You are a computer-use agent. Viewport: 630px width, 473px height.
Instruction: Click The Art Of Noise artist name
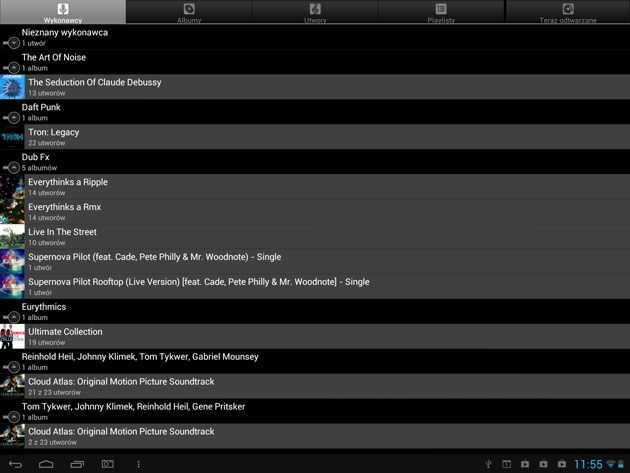[53, 57]
